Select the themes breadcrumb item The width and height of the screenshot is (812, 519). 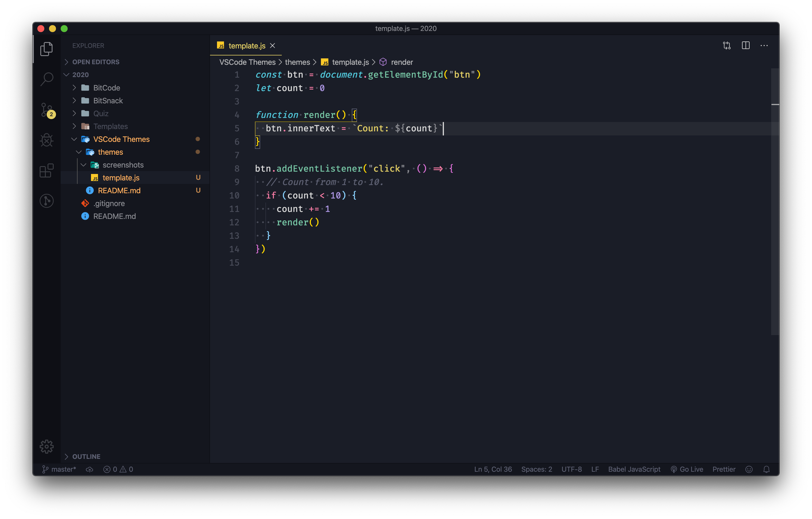point(297,62)
